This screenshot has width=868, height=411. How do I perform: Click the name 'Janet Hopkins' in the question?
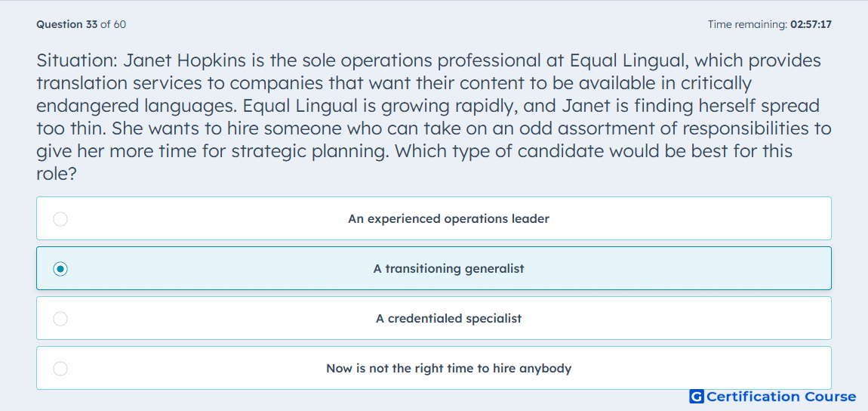pyautogui.click(x=185, y=60)
